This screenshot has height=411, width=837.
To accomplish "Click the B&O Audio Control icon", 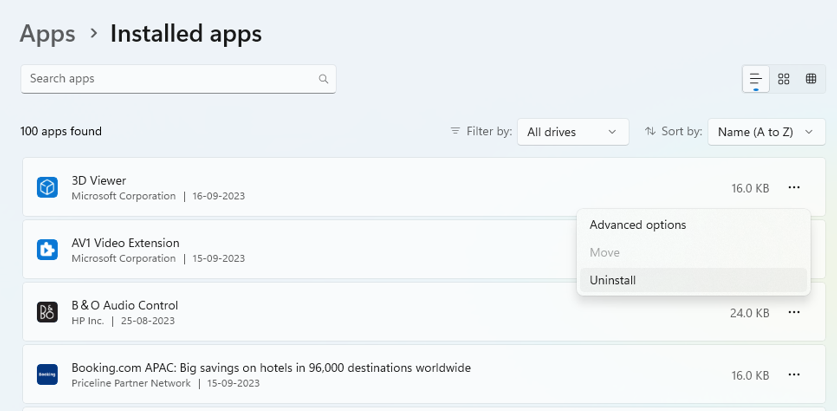I will tap(47, 312).
